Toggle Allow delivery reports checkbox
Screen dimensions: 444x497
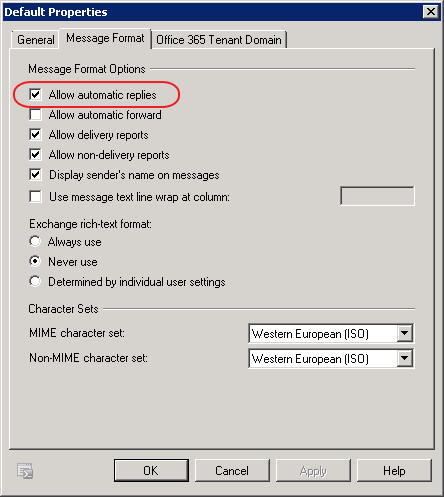(35, 135)
